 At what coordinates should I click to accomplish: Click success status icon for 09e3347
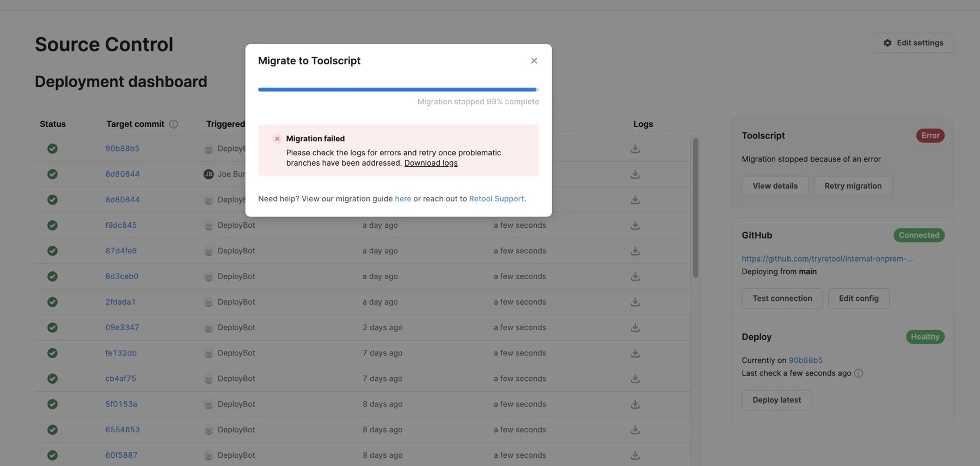pyautogui.click(x=52, y=328)
